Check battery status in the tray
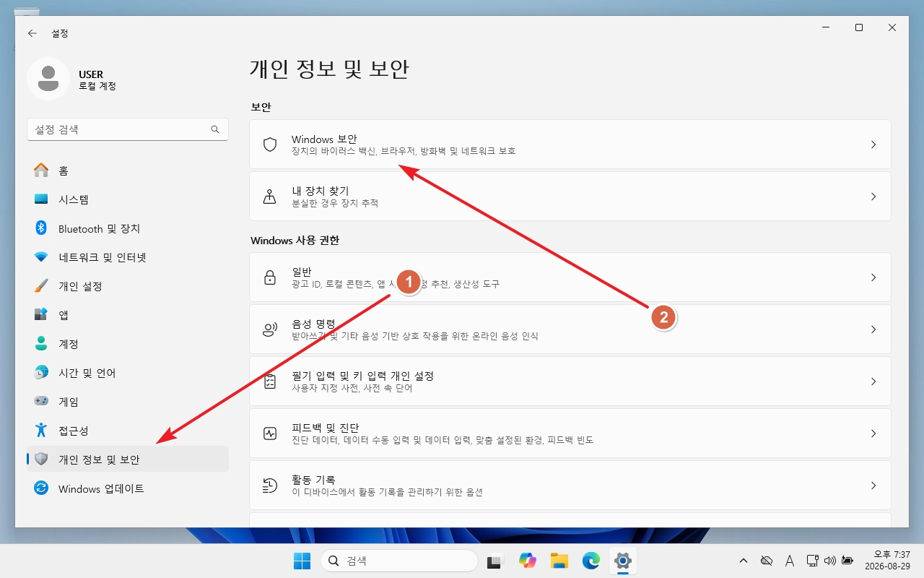Screen dimensions: 924x578 tap(847, 561)
